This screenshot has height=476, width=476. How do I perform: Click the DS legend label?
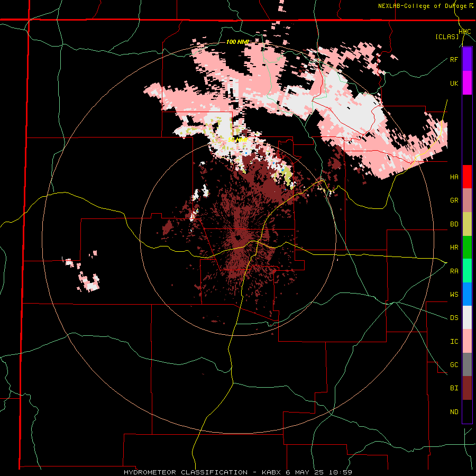454,318
